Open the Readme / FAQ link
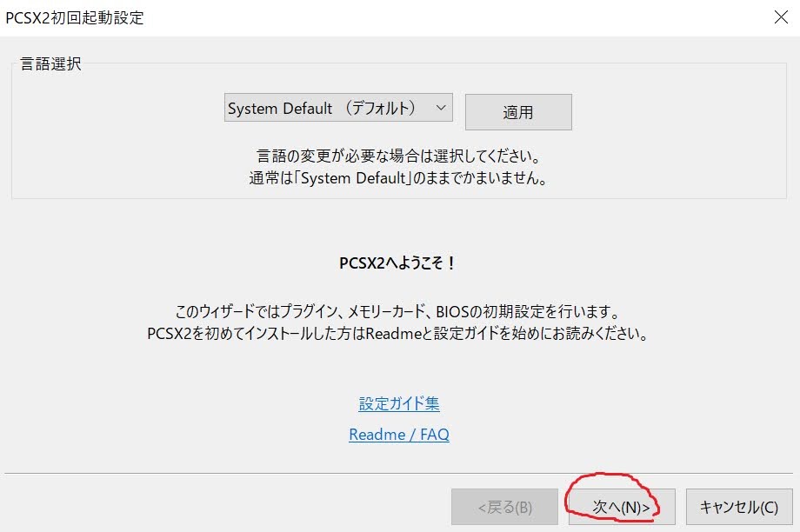This screenshot has height=532, width=800. tap(399, 434)
